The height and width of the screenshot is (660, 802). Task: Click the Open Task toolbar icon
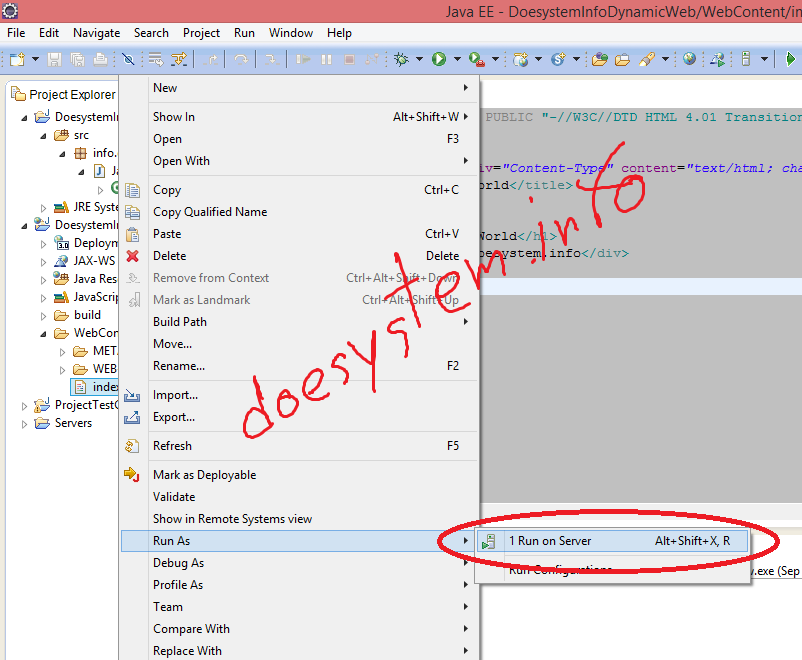pyautogui.click(x=622, y=59)
